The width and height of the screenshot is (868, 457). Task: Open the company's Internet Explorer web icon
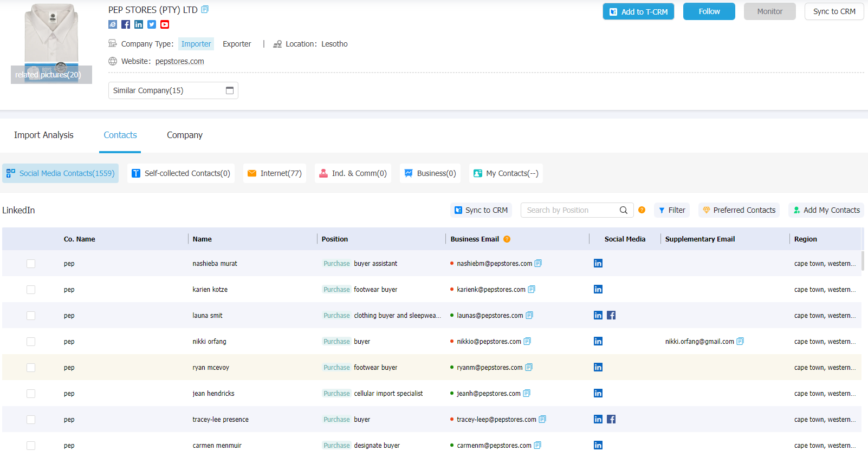[113, 24]
